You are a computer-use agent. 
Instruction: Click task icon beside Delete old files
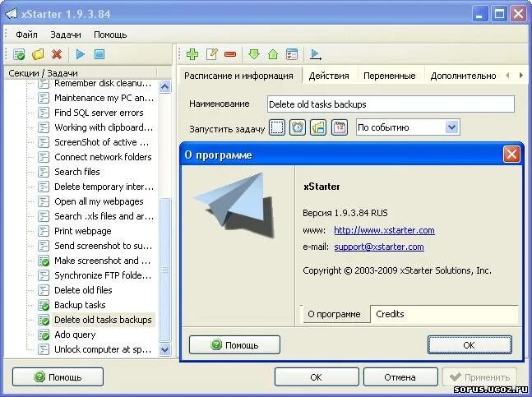44,290
